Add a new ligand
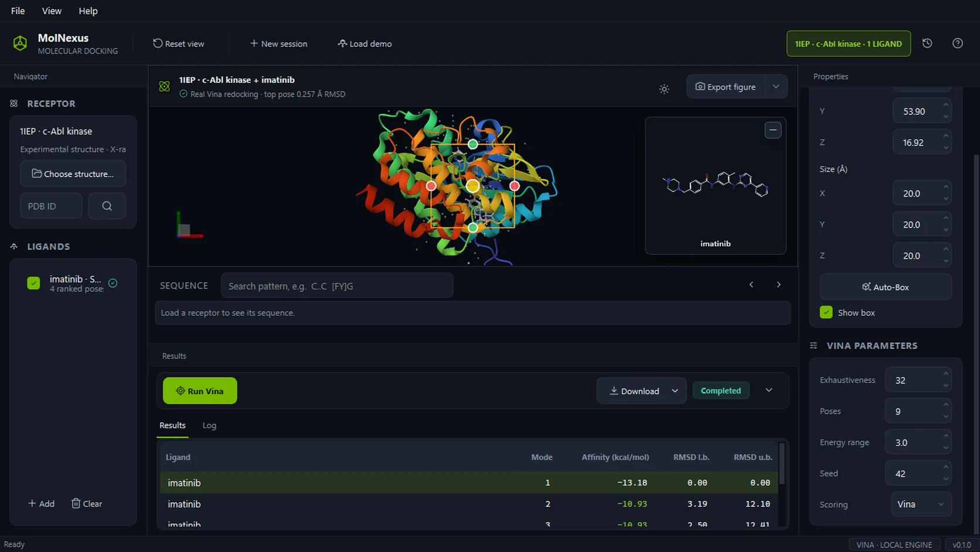980x552 pixels. pyautogui.click(x=41, y=503)
